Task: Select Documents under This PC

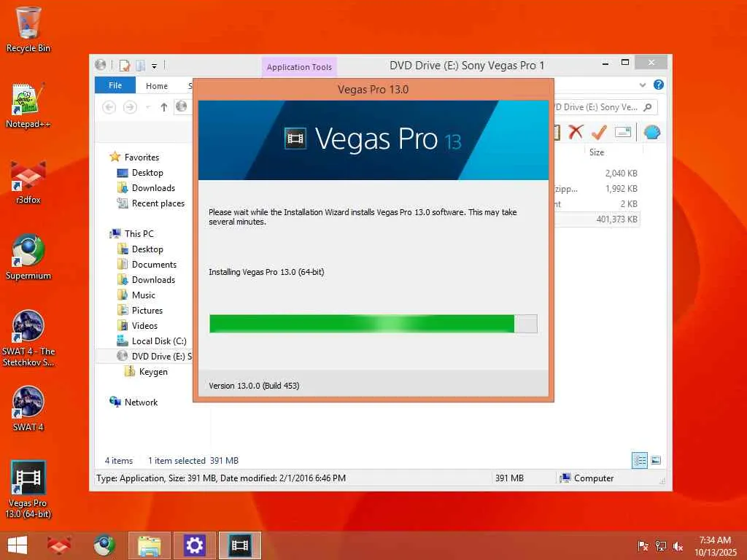Action: [154, 264]
